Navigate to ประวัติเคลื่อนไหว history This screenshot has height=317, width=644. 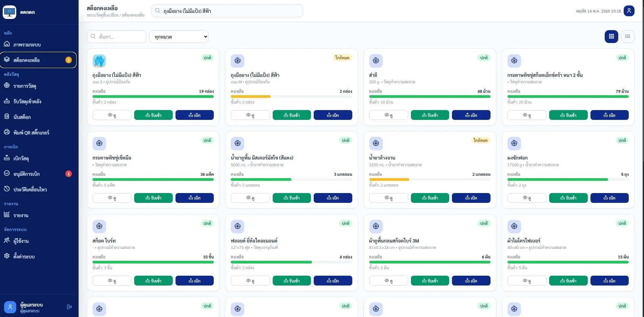click(x=38, y=189)
